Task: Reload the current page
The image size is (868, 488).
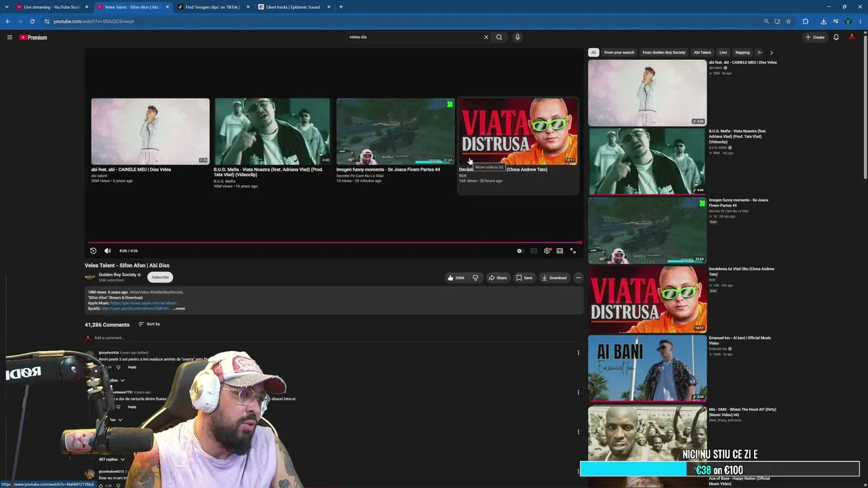Action: [32, 21]
